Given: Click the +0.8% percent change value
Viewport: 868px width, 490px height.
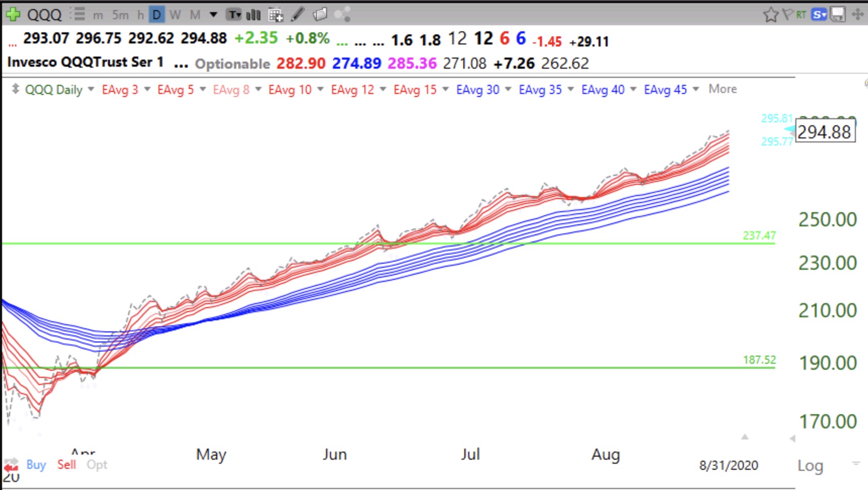Looking at the screenshot, I should click(x=307, y=38).
